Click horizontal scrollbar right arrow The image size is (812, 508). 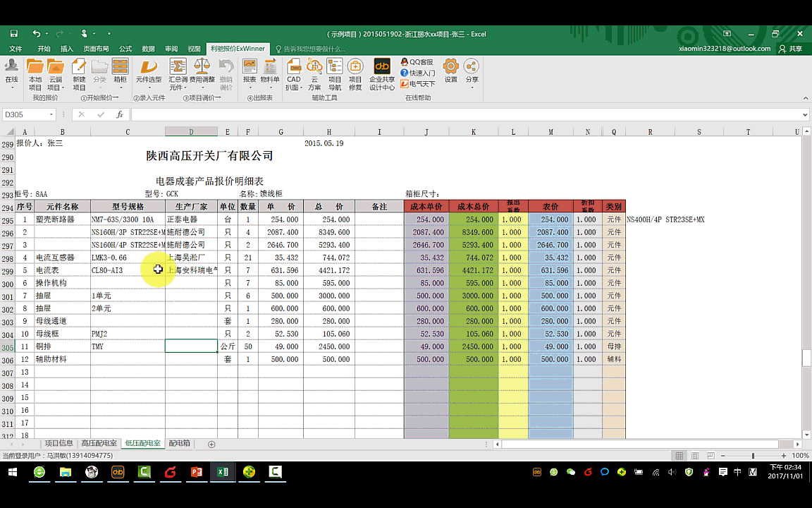tap(797, 445)
